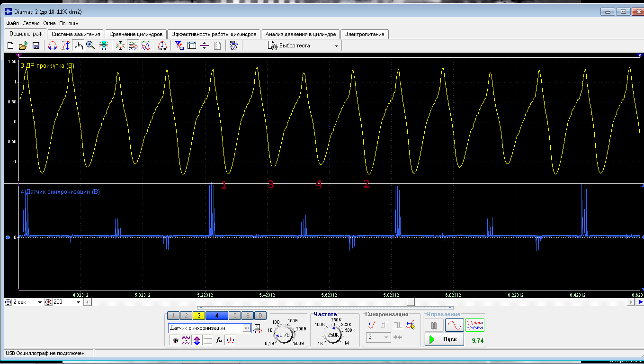
Task: Toggle channel visibility eye icon
Action: (175, 340)
